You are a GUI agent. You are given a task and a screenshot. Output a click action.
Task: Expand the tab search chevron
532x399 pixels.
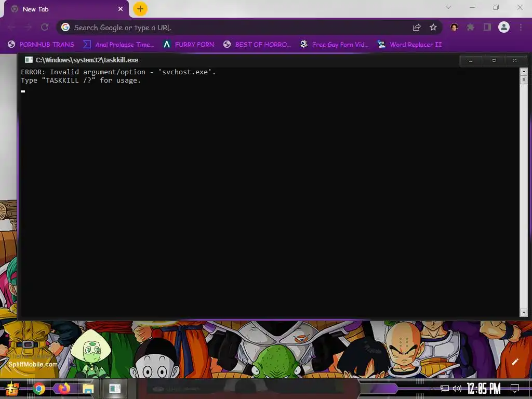[x=448, y=7]
